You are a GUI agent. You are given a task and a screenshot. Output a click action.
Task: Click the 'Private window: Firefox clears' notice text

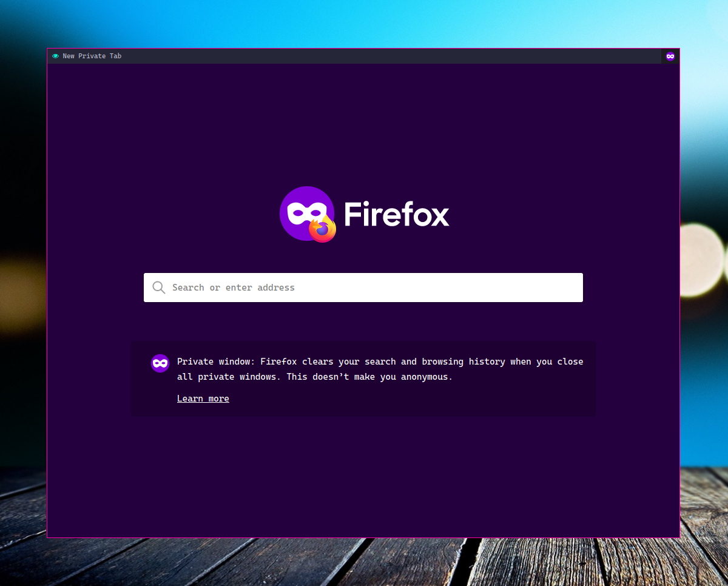[380, 369]
